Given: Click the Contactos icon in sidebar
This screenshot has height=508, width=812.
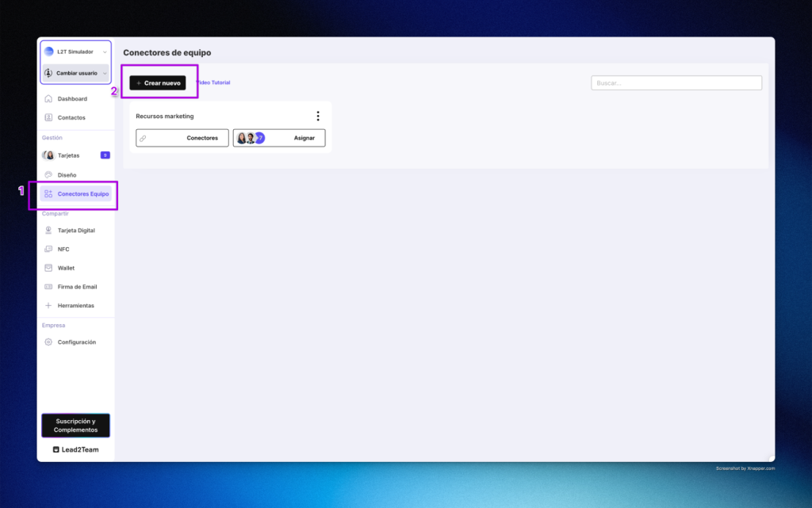Looking at the screenshot, I should coord(48,118).
